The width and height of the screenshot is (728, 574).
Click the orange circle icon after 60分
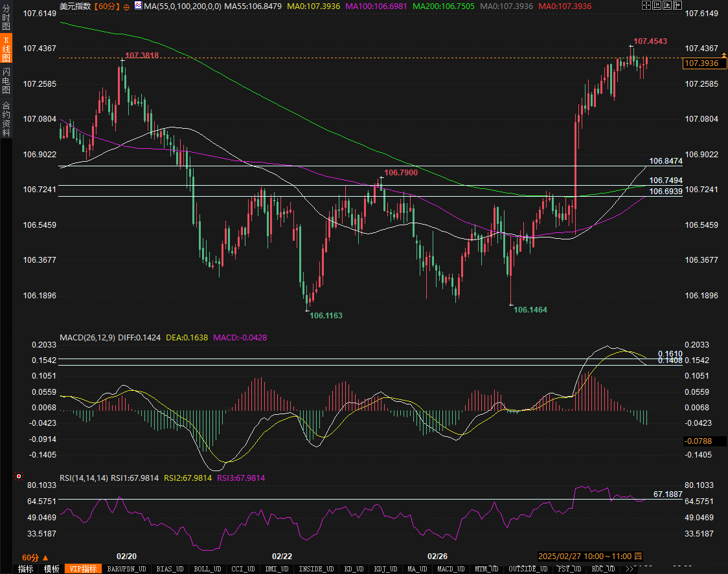[126, 6]
